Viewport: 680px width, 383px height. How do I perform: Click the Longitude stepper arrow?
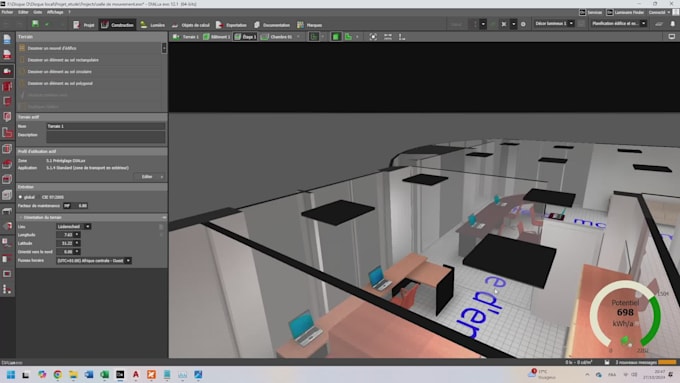click(x=77, y=235)
